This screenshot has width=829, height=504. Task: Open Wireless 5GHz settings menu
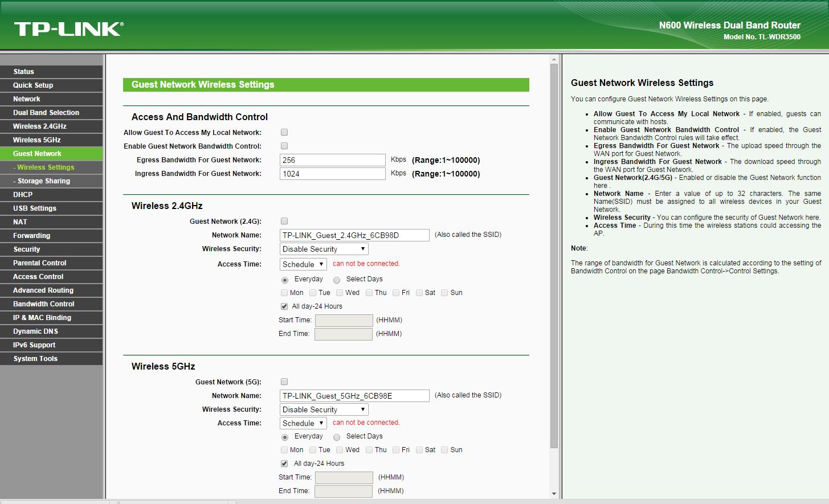[x=51, y=140]
